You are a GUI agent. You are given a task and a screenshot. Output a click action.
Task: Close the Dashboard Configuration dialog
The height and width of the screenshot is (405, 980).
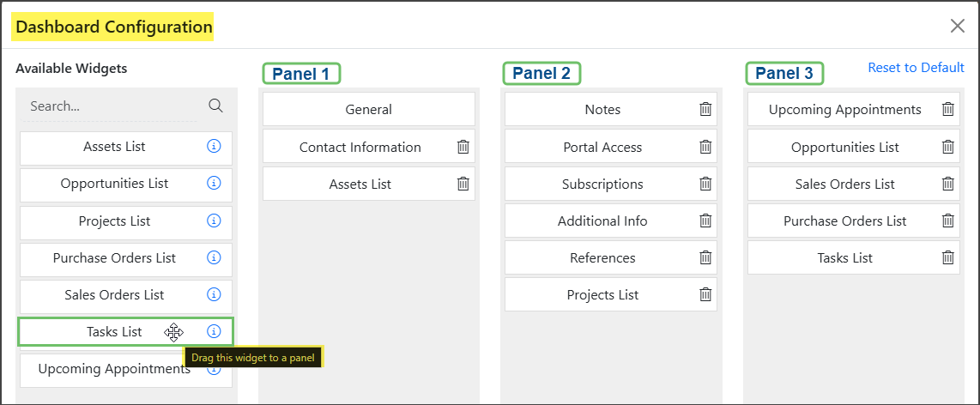pos(958,26)
